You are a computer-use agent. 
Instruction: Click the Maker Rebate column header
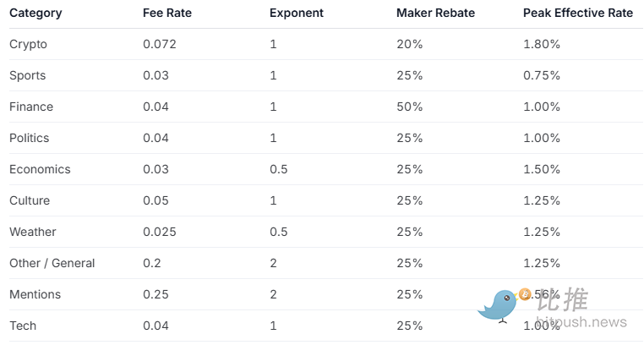[436, 14]
